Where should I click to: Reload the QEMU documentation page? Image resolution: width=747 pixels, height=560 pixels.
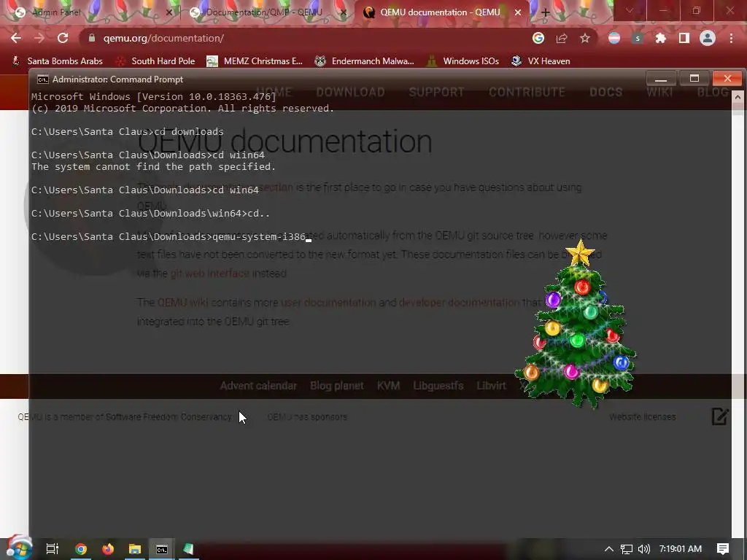point(63,38)
